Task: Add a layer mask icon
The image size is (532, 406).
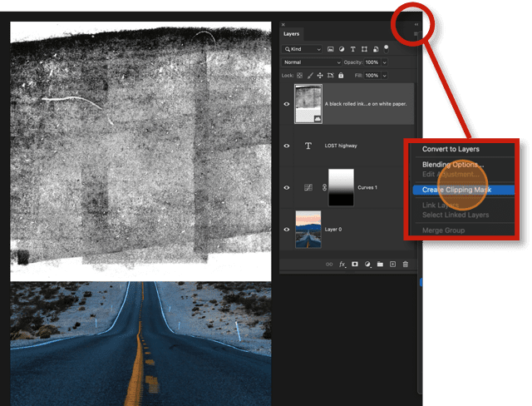Action: (354, 264)
